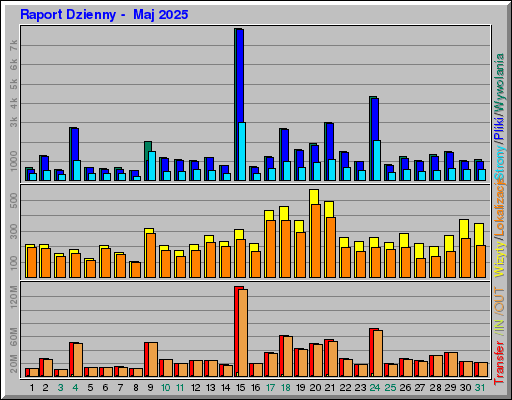Click day label '2' on x-axis
The width and height of the screenshot is (512, 400).
pyautogui.click(x=45, y=388)
